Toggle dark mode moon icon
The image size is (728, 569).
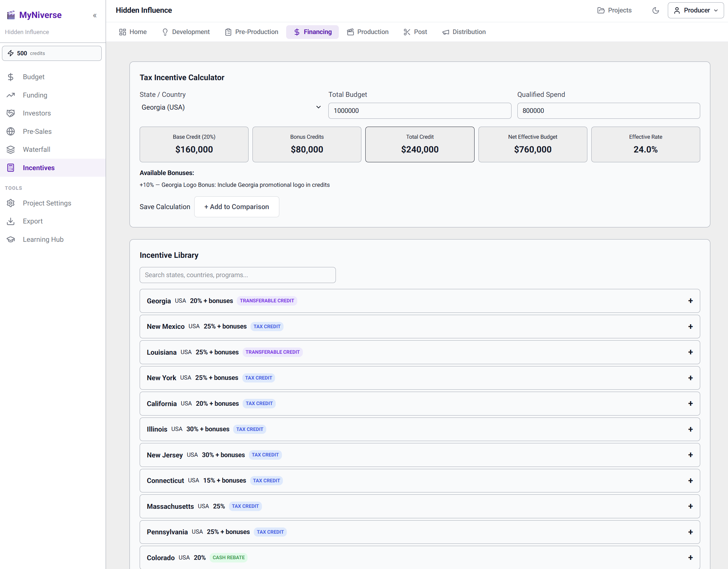pos(655,10)
